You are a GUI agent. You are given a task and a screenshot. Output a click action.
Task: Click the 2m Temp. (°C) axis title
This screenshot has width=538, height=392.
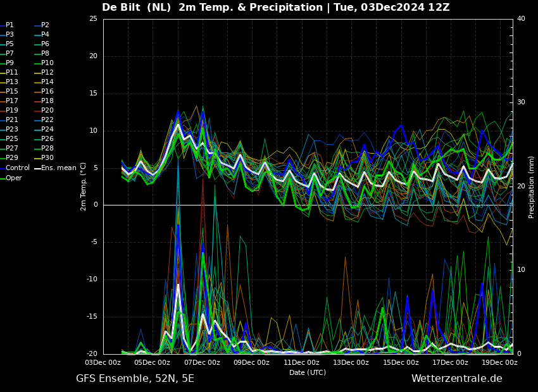click(83, 187)
